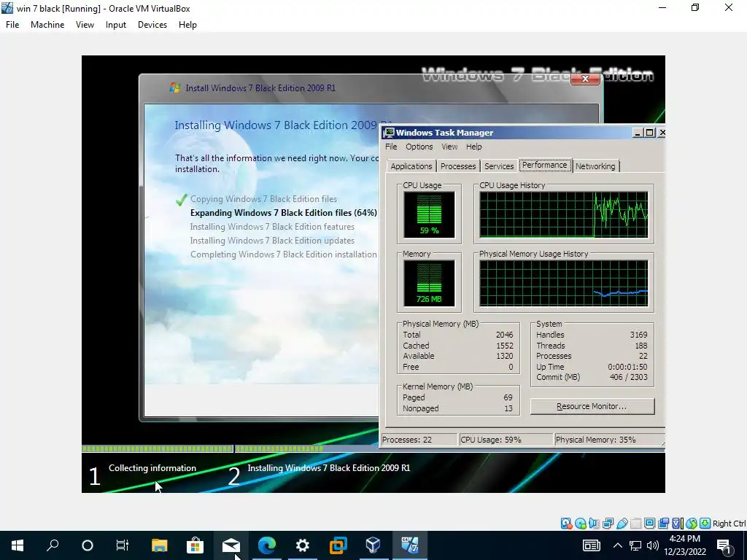Click 'Installing Windows 7 Black Edition updates' step

pyautogui.click(x=273, y=241)
